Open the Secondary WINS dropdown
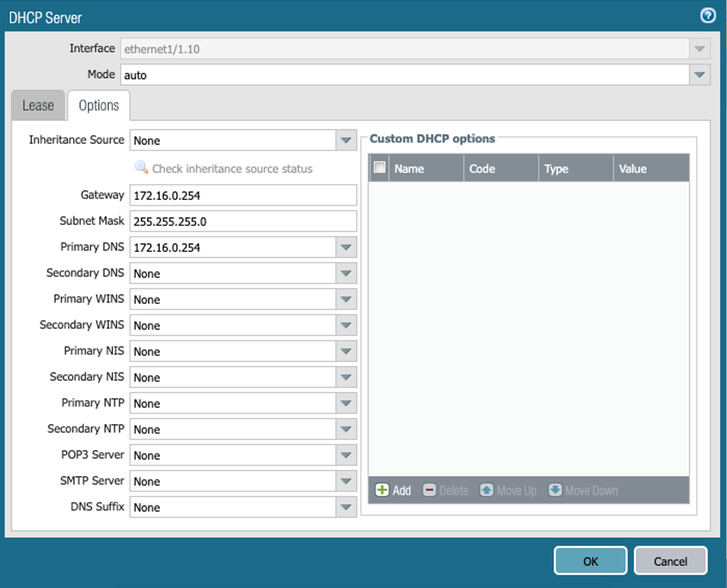 [345, 325]
